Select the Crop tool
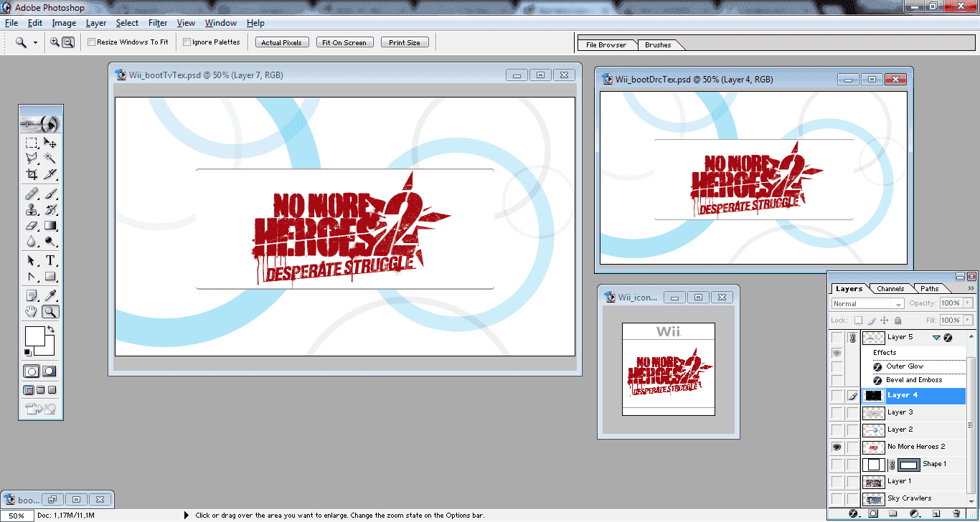 tap(32, 174)
